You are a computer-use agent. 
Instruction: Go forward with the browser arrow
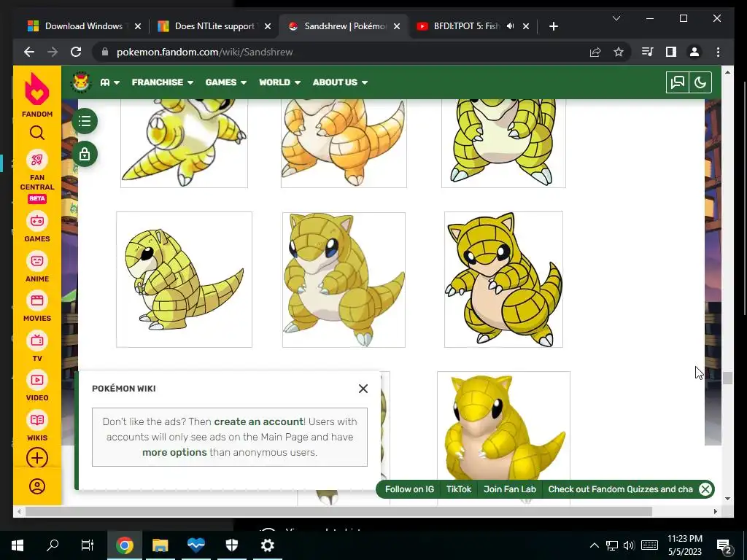53,52
